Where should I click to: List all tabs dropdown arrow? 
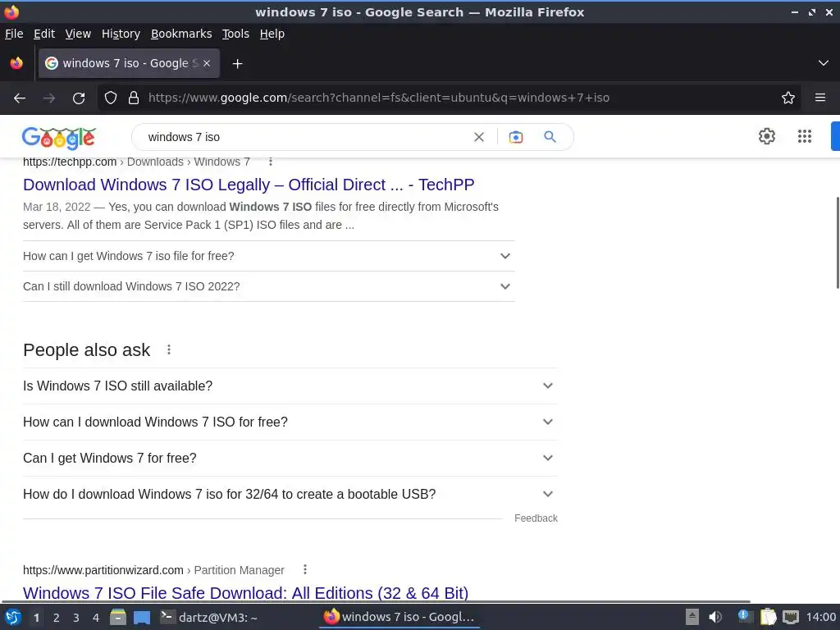[x=824, y=63]
